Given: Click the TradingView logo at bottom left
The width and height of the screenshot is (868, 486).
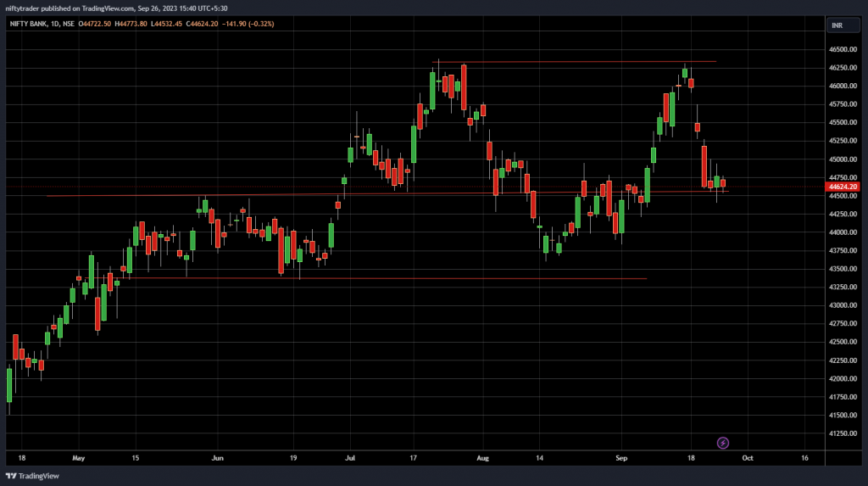Looking at the screenshot, I should tap(32, 476).
